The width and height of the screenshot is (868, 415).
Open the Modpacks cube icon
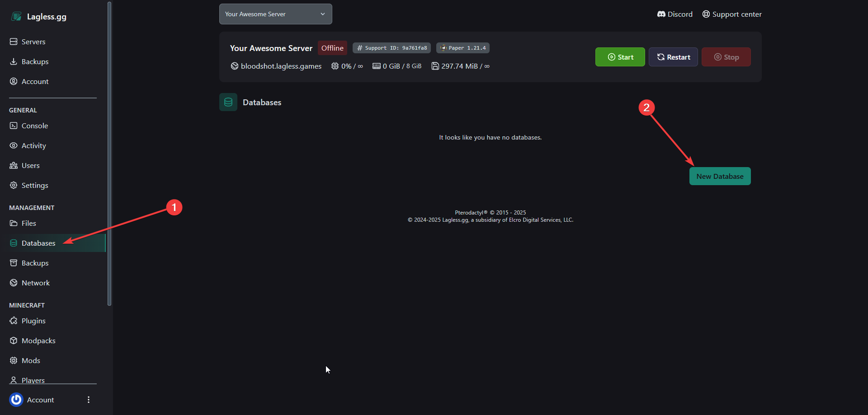tap(14, 340)
